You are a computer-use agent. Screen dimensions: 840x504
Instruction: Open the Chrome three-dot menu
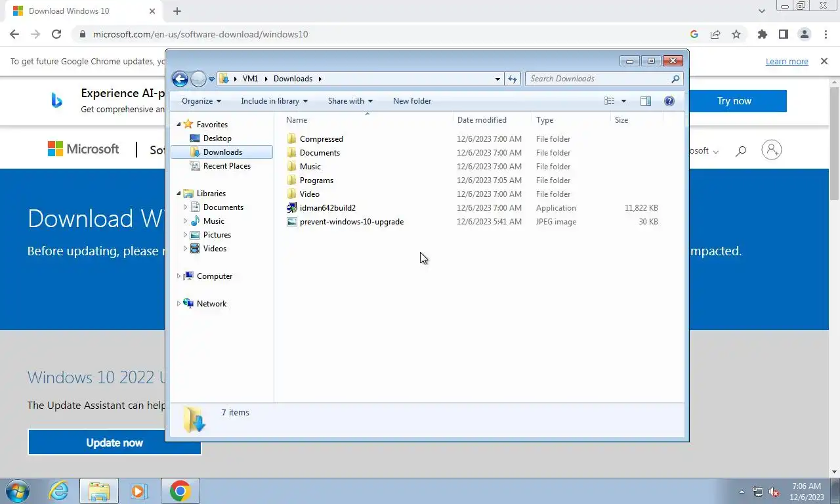tap(825, 34)
